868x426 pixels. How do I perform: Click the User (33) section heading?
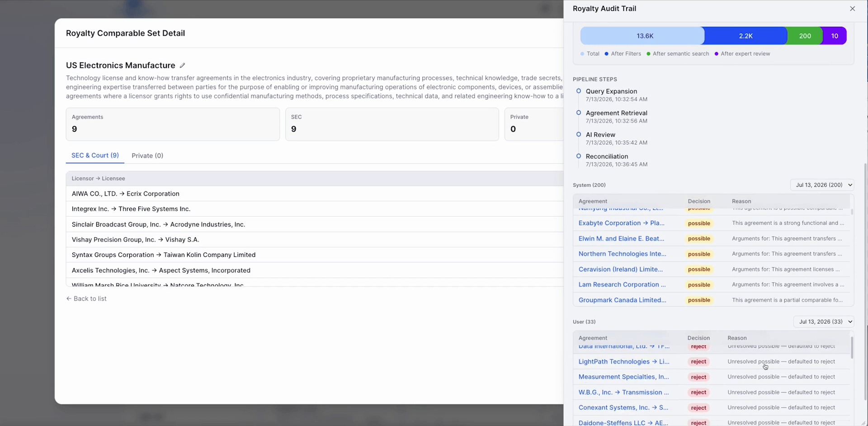tap(584, 322)
